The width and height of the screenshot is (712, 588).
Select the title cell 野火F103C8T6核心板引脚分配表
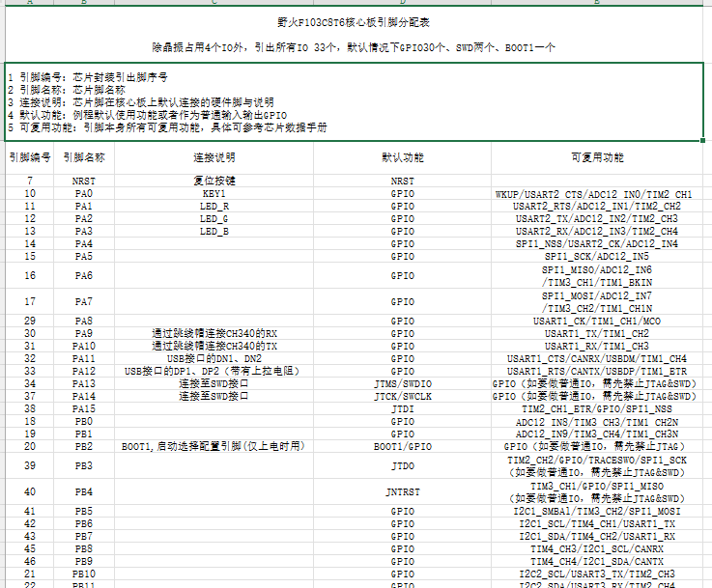(x=354, y=22)
